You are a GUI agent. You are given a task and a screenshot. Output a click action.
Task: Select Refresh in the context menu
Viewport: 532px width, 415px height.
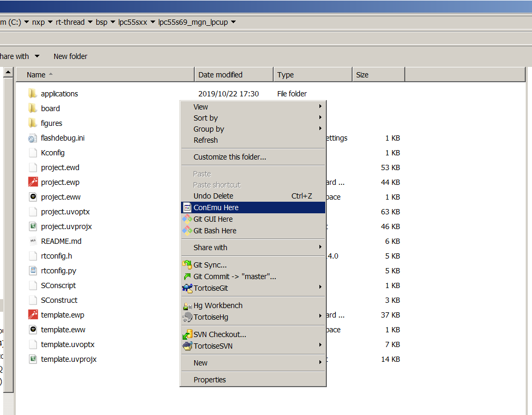[205, 140]
